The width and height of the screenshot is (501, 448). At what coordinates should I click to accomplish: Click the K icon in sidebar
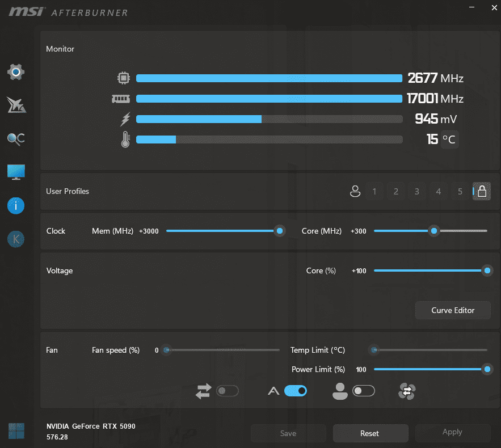point(16,239)
